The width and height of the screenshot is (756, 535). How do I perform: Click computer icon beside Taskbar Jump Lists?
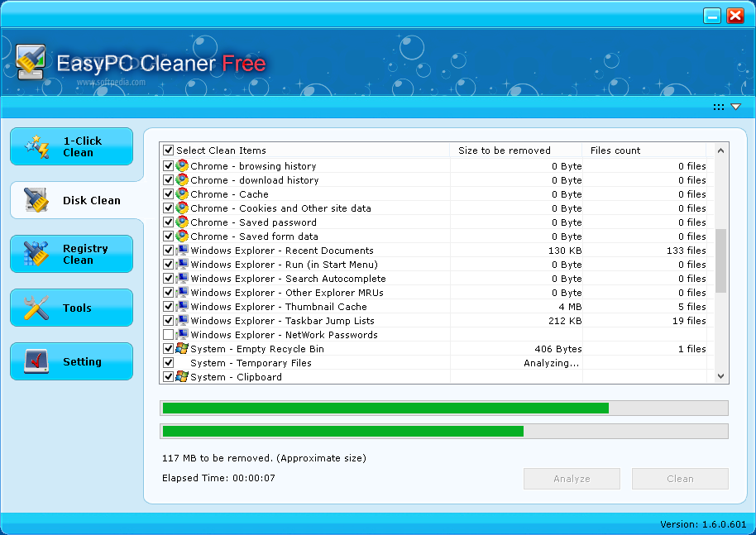182,320
